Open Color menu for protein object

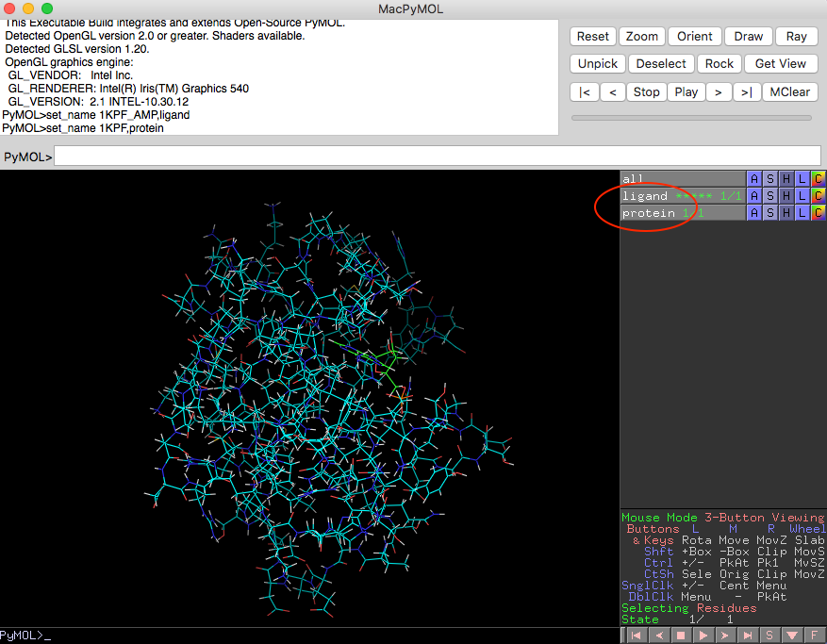[x=818, y=212]
